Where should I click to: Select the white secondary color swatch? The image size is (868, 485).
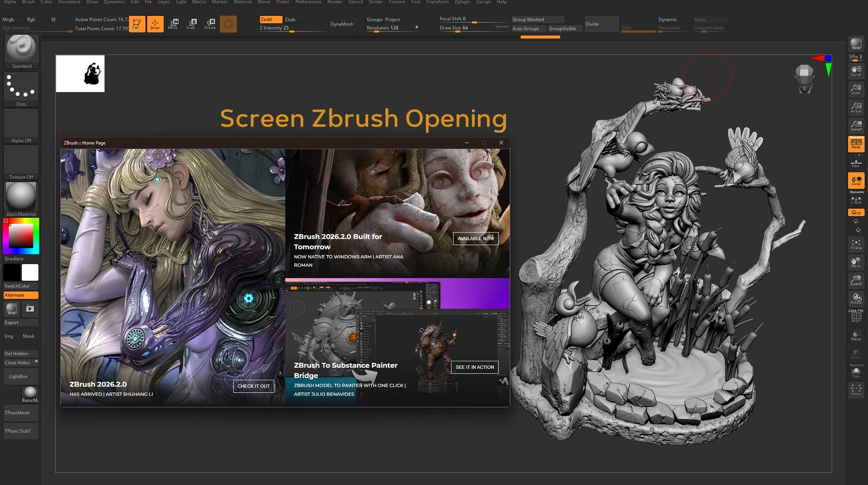30,272
